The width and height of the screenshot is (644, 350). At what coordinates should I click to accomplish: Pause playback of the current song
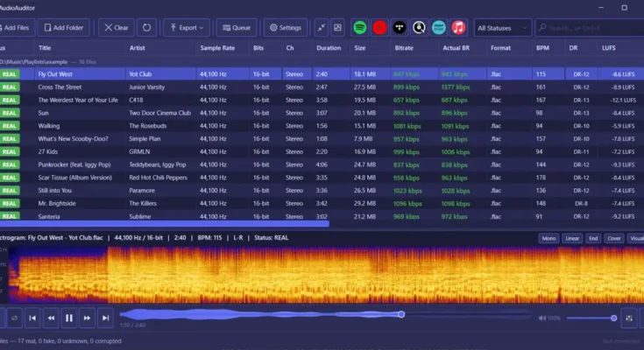click(x=69, y=318)
